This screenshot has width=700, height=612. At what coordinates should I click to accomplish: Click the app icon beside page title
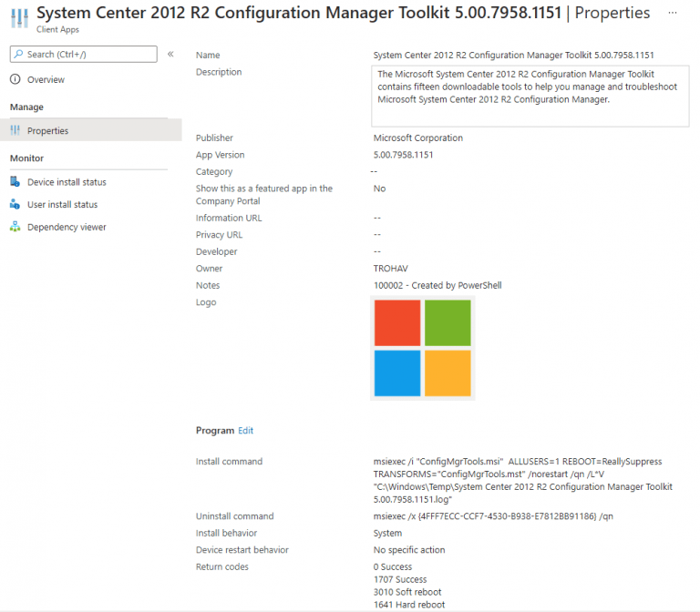click(x=18, y=18)
